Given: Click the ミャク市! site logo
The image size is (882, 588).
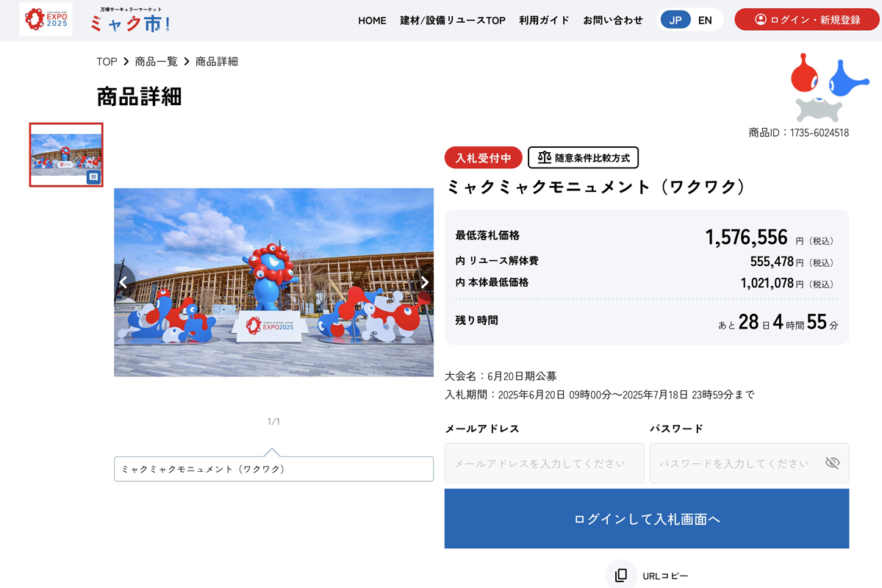Looking at the screenshot, I should point(131,21).
